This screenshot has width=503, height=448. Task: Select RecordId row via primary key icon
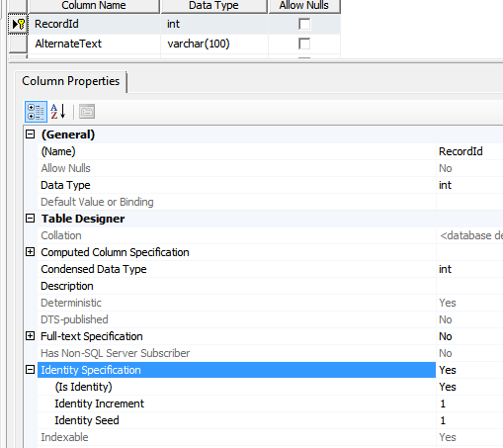tap(18, 24)
